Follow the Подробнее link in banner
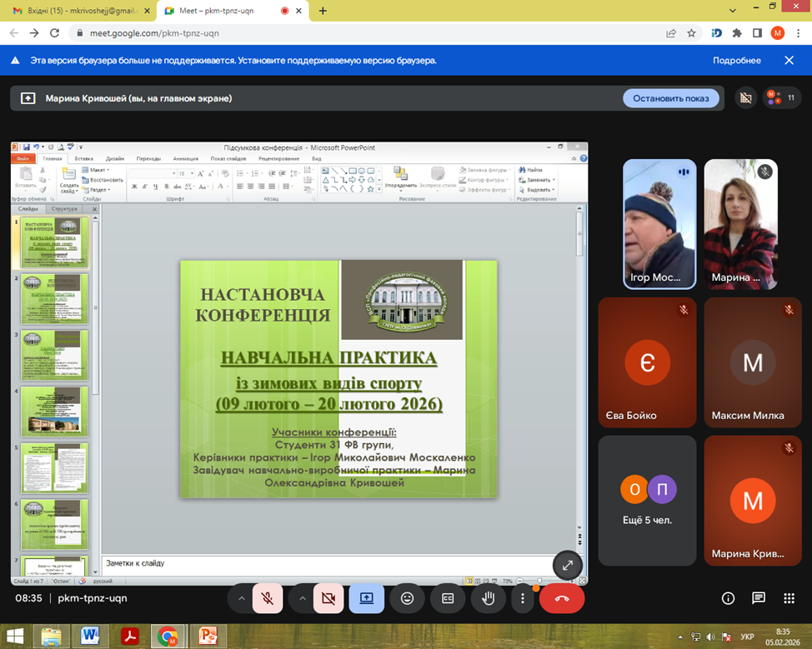Screen dimensions: 812x649 click(x=736, y=61)
